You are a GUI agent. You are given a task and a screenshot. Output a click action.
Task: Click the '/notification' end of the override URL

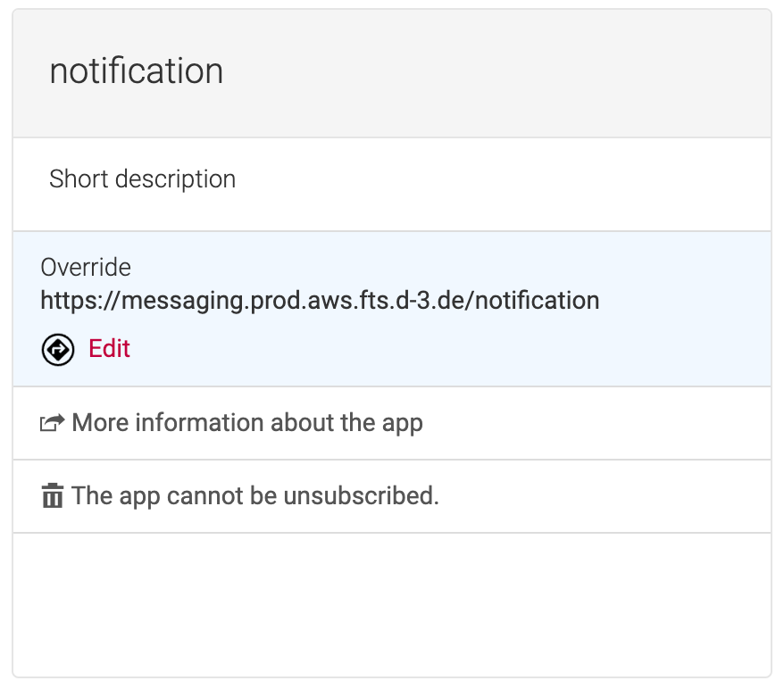click(537, 300)
